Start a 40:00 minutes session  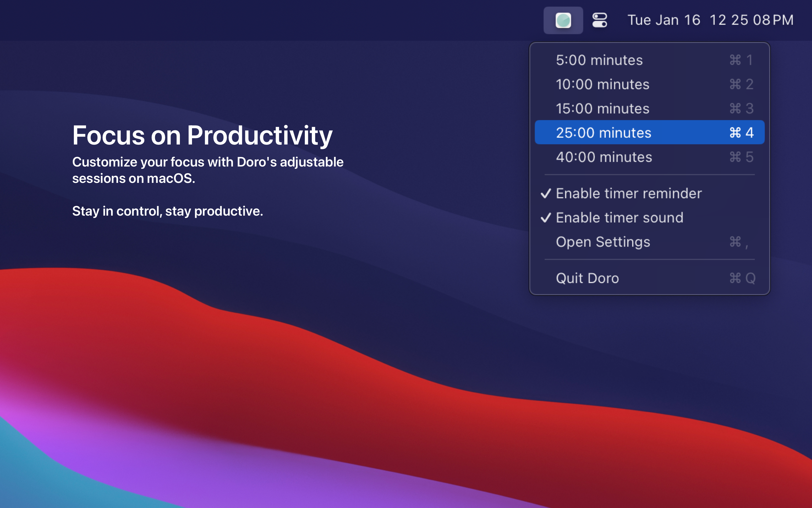tap(649, 157)
